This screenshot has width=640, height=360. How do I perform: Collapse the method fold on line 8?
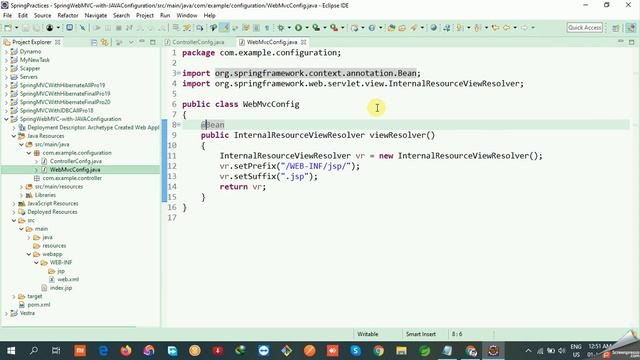click(178, 124)
